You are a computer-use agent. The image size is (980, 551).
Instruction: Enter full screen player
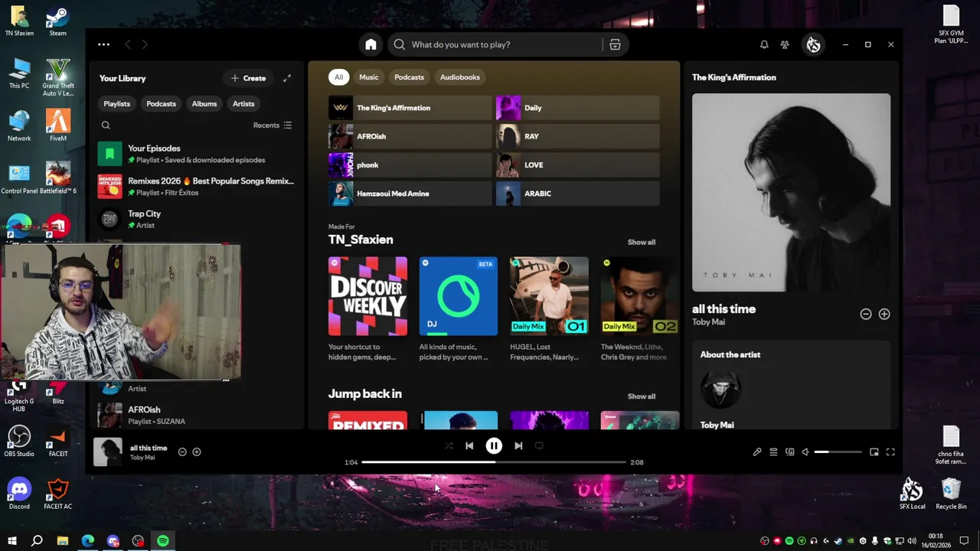890,452
